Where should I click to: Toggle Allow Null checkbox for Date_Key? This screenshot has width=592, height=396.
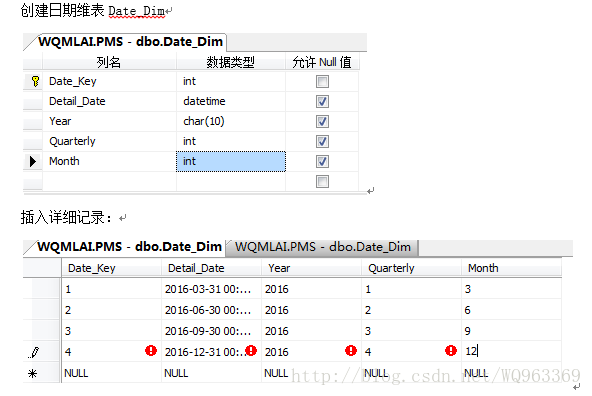[322, 81]
